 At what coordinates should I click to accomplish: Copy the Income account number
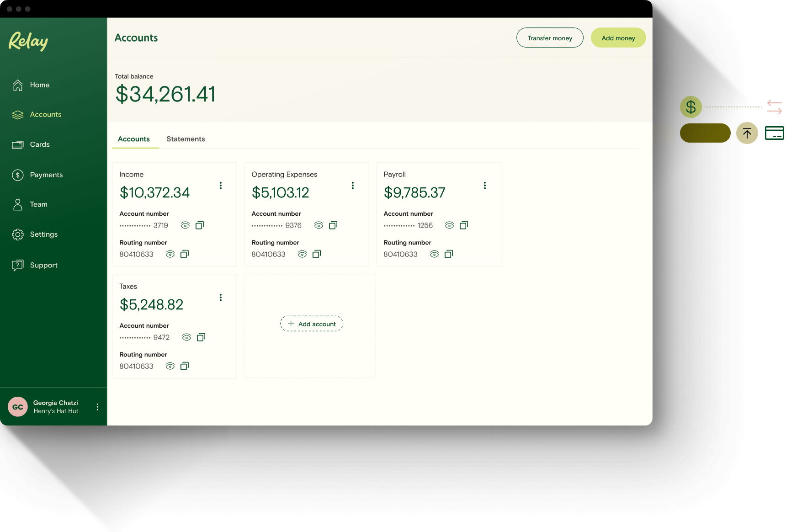pos(200,225)
